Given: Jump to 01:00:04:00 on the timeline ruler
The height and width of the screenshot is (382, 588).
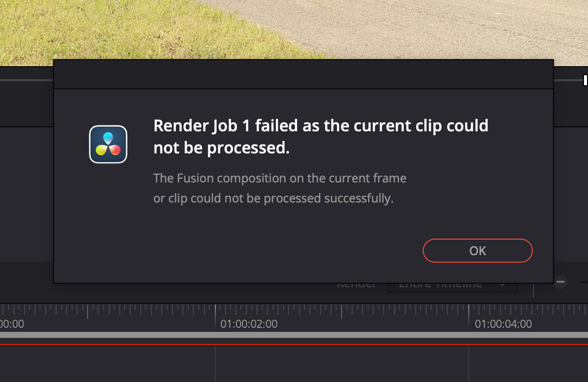Looking at the screenshot, I should tap(503, 324).
